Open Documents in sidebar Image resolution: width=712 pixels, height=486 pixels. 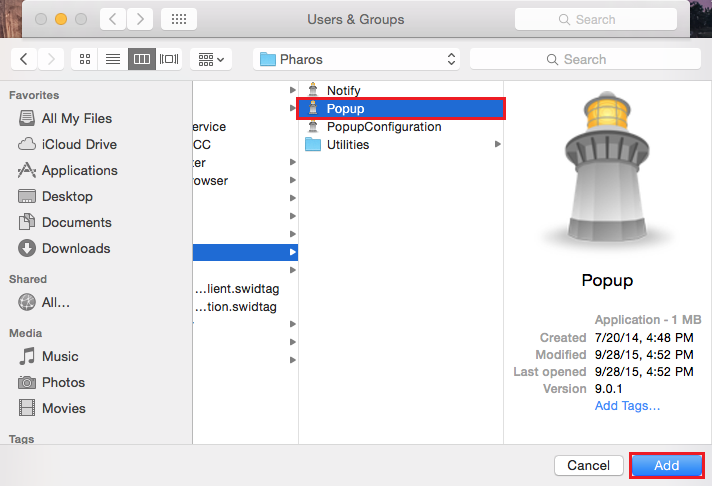coord(77,223)
